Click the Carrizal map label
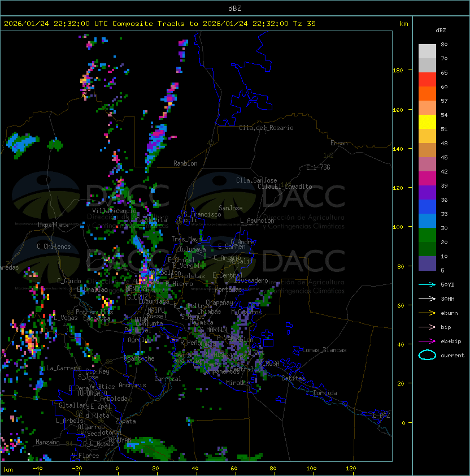This screenshot has height=476, width=470. [x=168, y=379]
